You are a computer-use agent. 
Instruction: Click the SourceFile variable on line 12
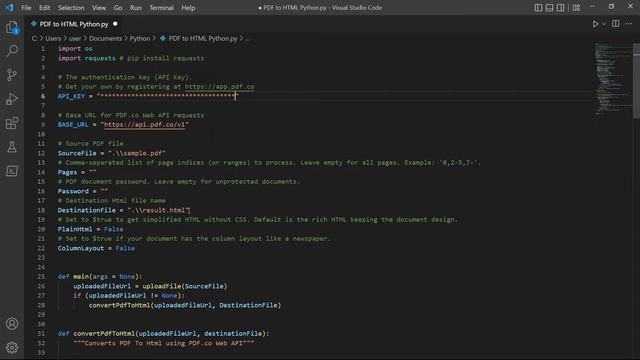pyautogui.click(x=77, y=153)
